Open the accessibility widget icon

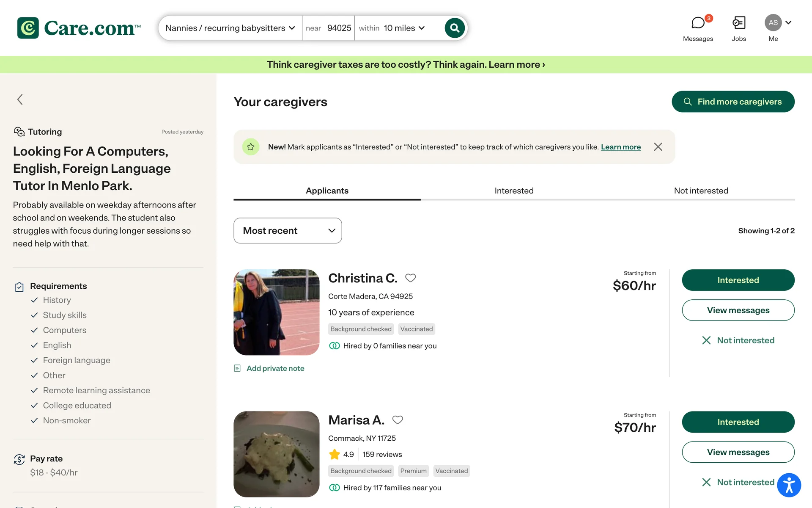point(789,485)
